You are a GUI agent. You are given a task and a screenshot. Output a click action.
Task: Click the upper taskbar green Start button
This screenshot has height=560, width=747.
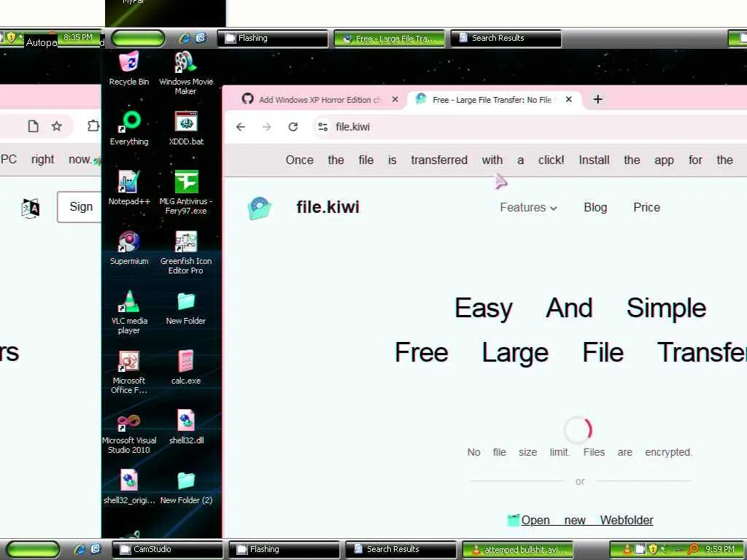point(138,38)
